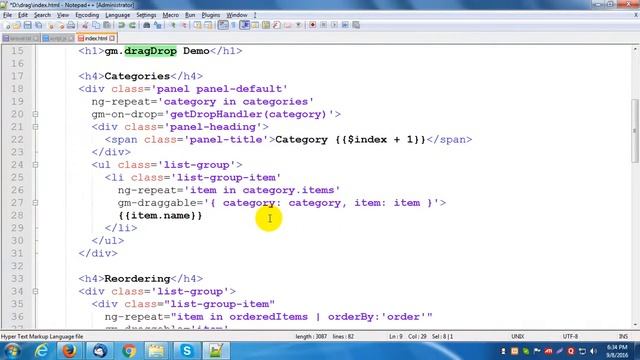The image size is (640, 360).
Task: Close the index.html tab with its X
Action: (112, 38)
